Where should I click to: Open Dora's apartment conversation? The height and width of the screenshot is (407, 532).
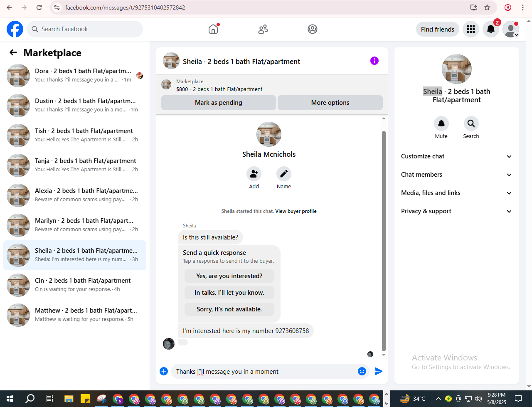pyautogui.click(x=75, y=75)
